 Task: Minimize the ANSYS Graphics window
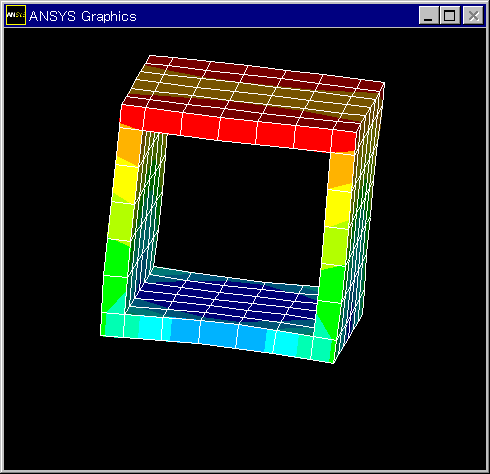pyautogui.click(x=428, y=15)
